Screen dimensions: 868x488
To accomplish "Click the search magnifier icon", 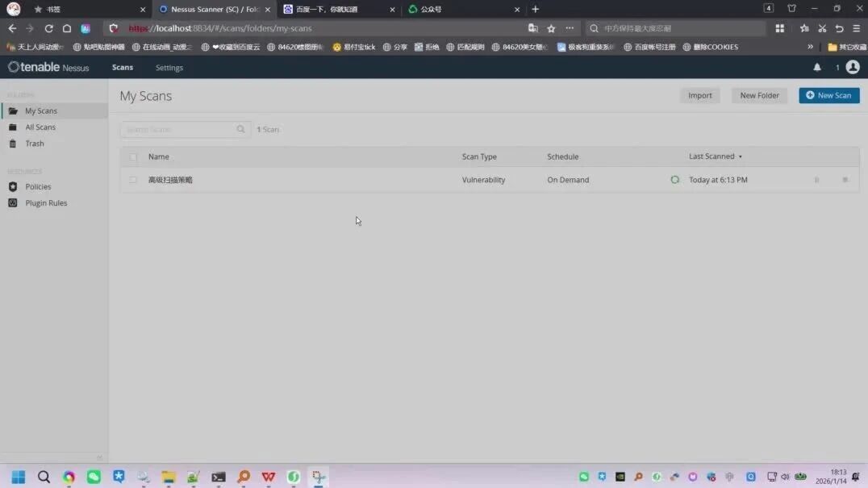I will tap(241, 130).
